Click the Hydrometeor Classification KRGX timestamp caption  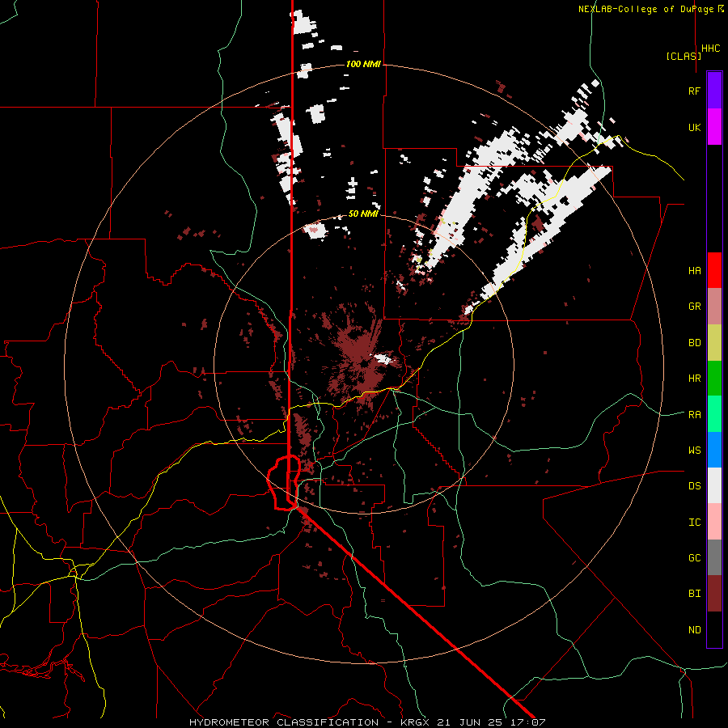[367, 722]
